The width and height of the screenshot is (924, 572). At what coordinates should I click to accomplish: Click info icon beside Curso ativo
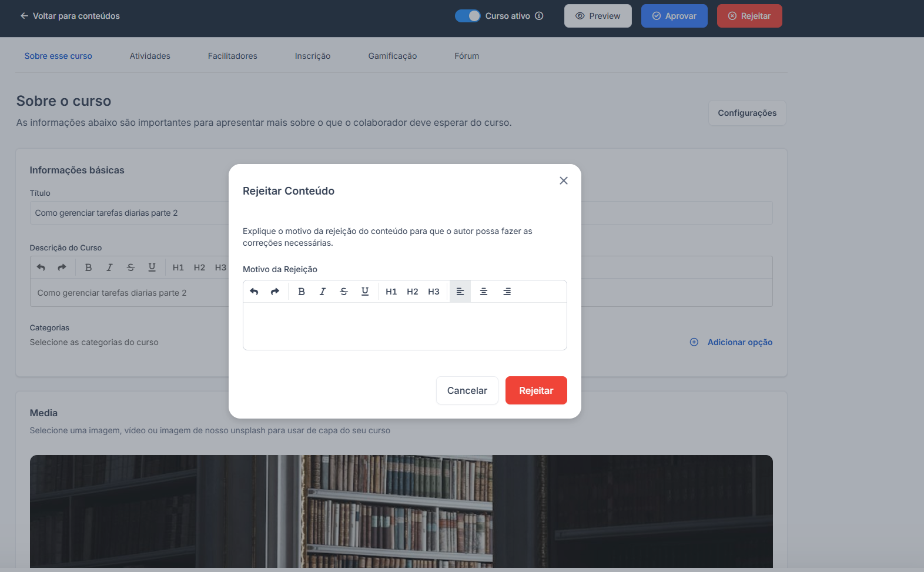tap(539, 16)
